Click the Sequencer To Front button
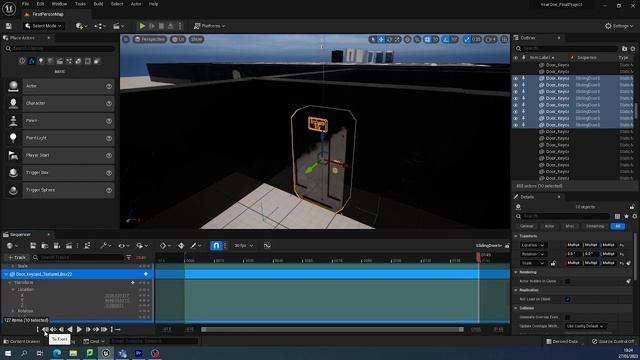The width and height of the screenshot is (640, 360). point(45,329)
